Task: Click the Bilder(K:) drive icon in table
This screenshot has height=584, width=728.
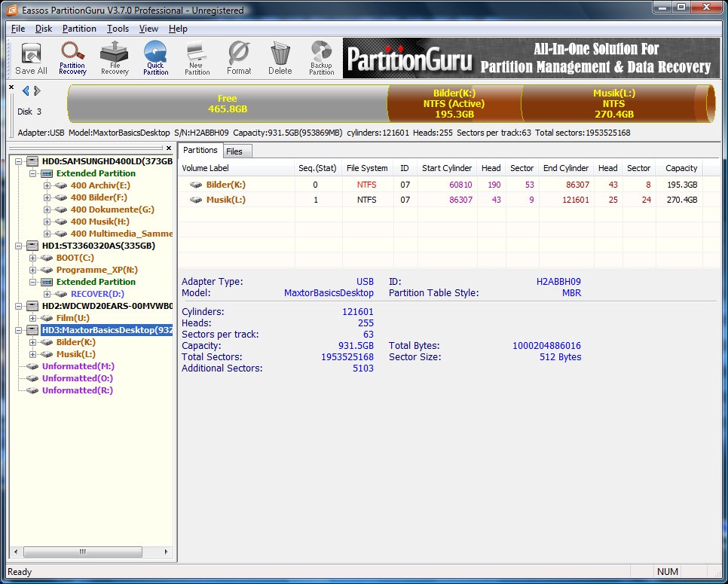Action: 196,185
